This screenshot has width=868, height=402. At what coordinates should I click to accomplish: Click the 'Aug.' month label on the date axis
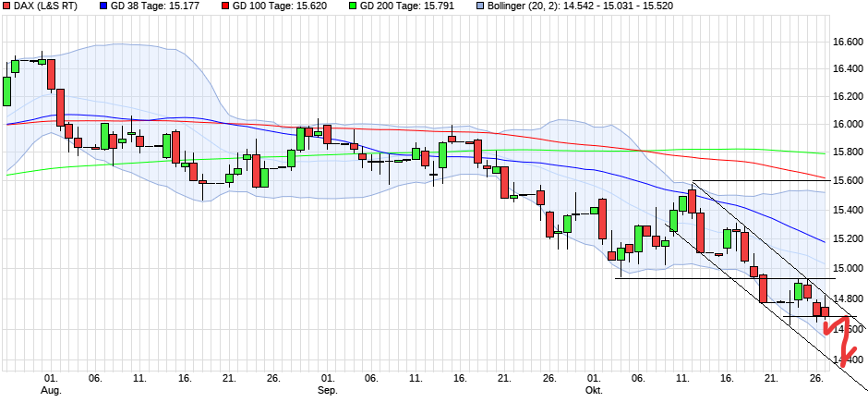[x=52, y=391]
